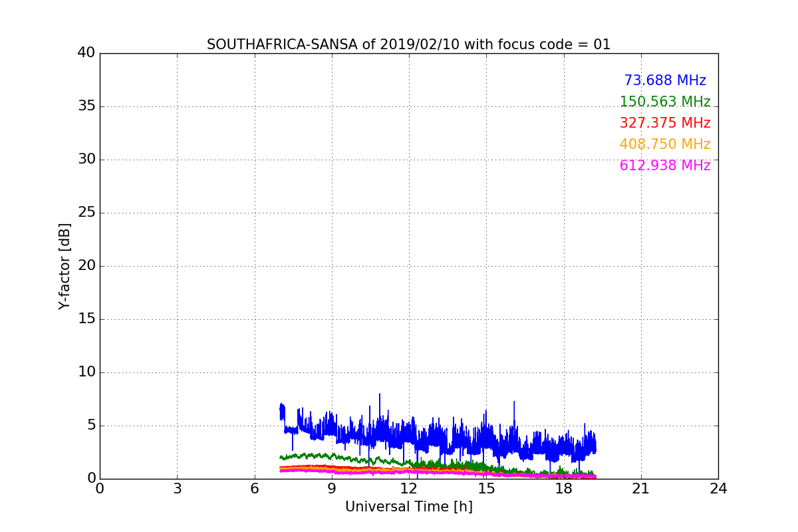The height and width of the screenshot is (532, 798).
Task: Click the Universal Time [h] axis label
Action: pos(409,507)
